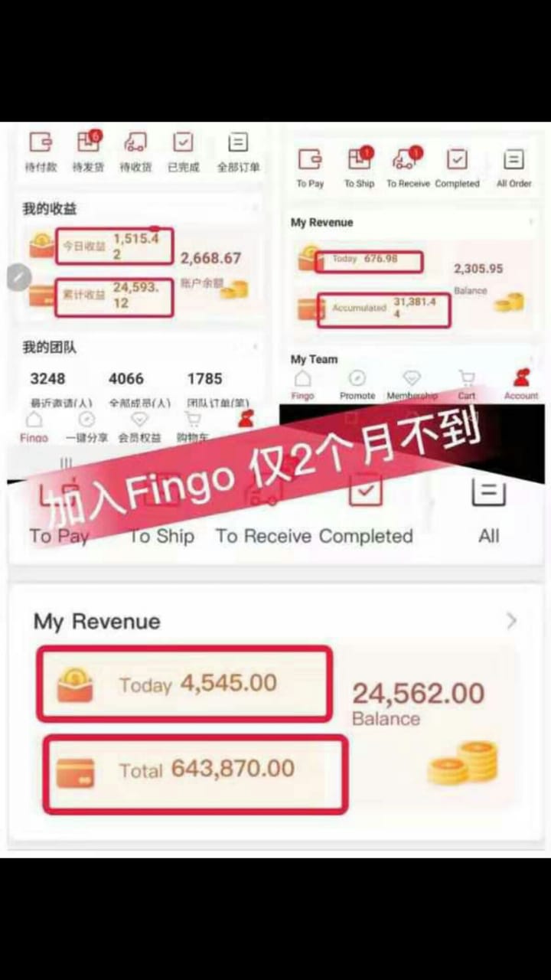View 全部订单 list icon
Viewport: 551px width, 980px height.
click(239, 142)
